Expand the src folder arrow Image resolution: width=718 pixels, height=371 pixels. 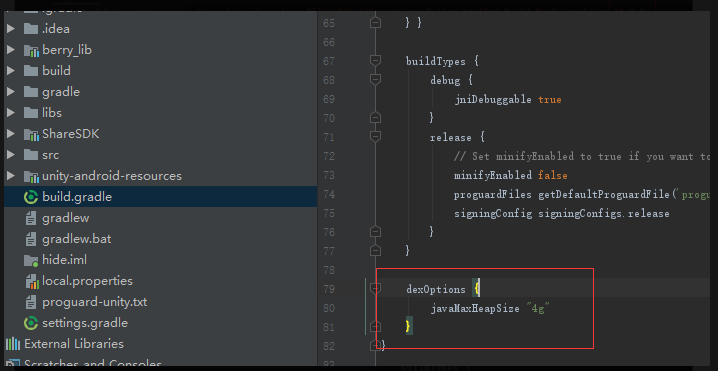(11, 155)
